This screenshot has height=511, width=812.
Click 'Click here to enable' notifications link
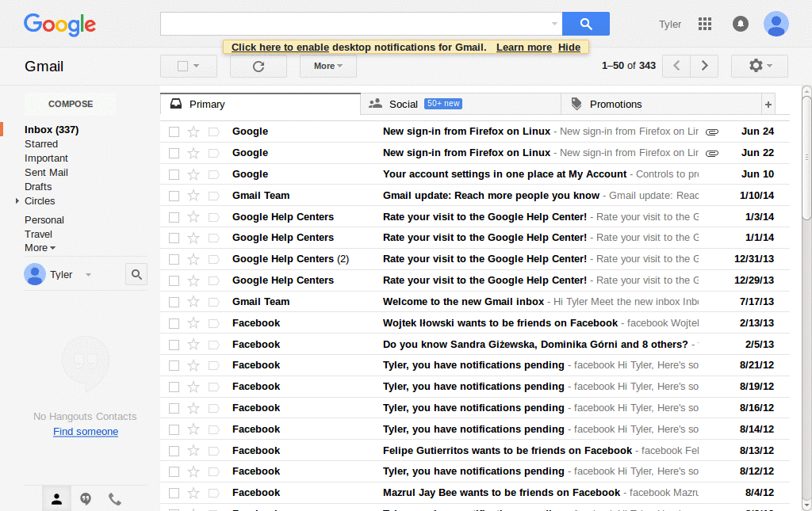[280, 48]
